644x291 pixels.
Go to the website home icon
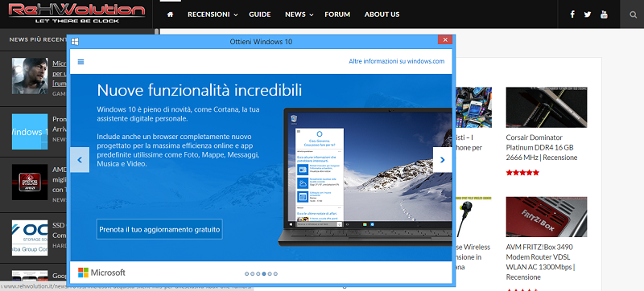click(x=170, y=14)
